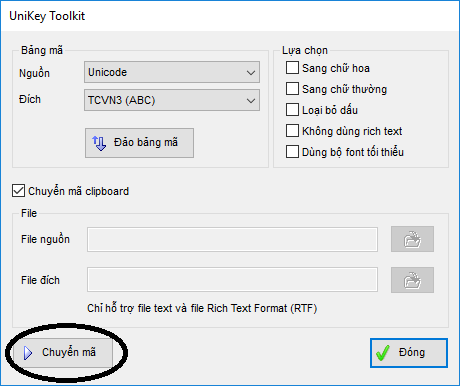Image resolution: width=460 pixels, height=386 pixels.
Task: Click the Đảo bảng mã button
Action: tap(139, 143)
